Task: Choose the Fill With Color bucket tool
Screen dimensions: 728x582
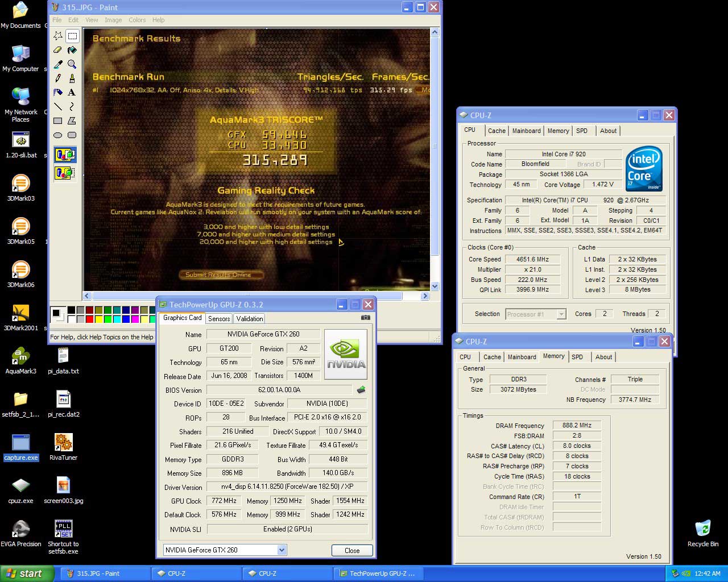Action: tap(72, 51)
